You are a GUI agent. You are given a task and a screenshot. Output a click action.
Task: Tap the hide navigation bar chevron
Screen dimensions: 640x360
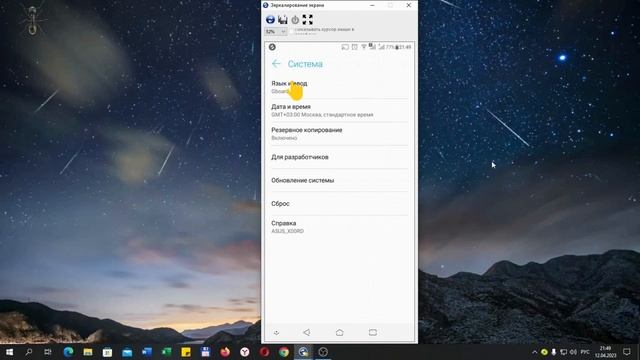pos(276,333)
